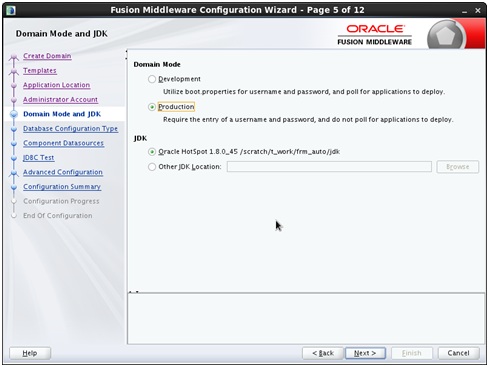Close the Configuration Wizard window
489x367 pixels.
pos(478,11)
